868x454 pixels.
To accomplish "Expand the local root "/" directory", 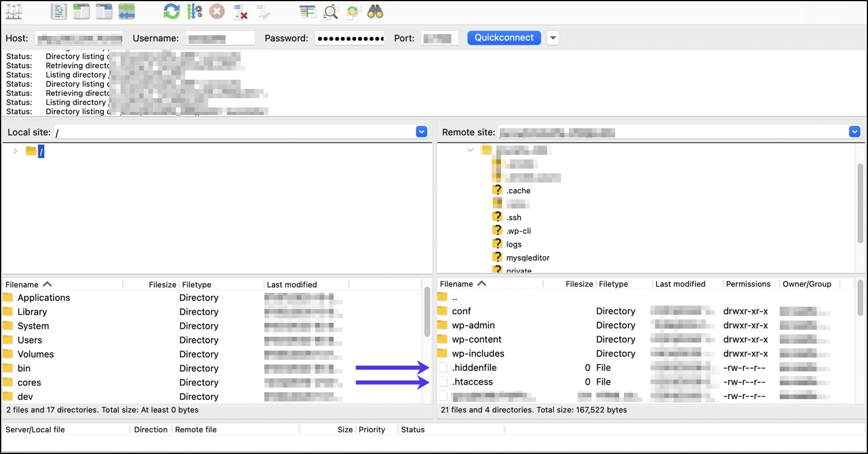I will [x=15, y=151].
